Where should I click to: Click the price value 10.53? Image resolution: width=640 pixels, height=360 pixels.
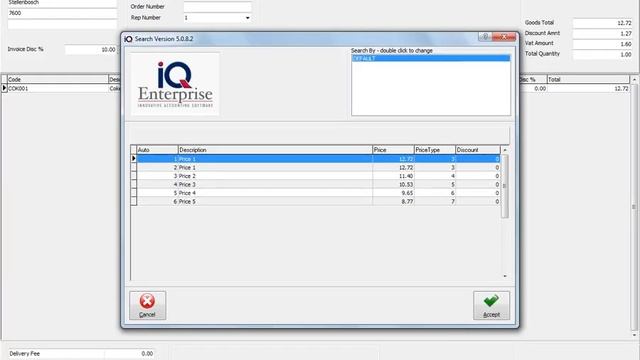pyautogui.click(x=406, y=184)
